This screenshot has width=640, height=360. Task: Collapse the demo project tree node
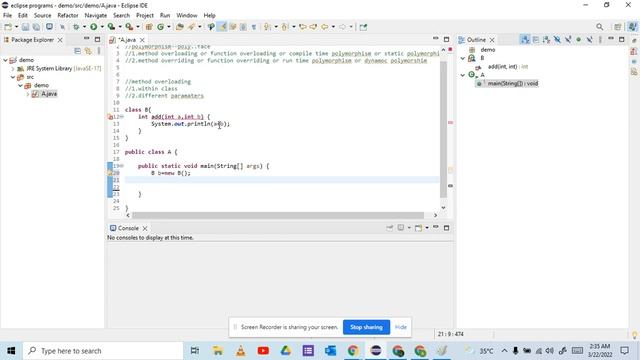[x=5, y=60]
